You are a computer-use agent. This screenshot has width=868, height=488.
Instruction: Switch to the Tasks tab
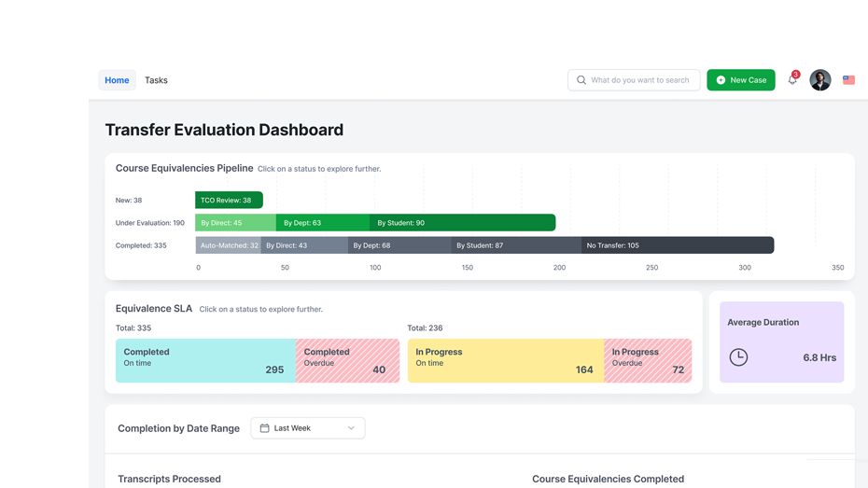click(x=156, y=80)
